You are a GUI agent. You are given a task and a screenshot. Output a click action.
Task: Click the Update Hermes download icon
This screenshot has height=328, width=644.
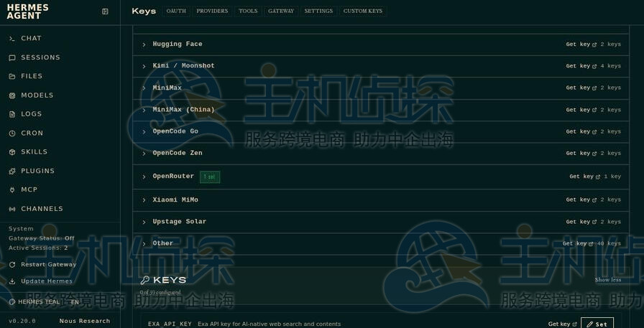pyautogui.click(x=12, y=281)
